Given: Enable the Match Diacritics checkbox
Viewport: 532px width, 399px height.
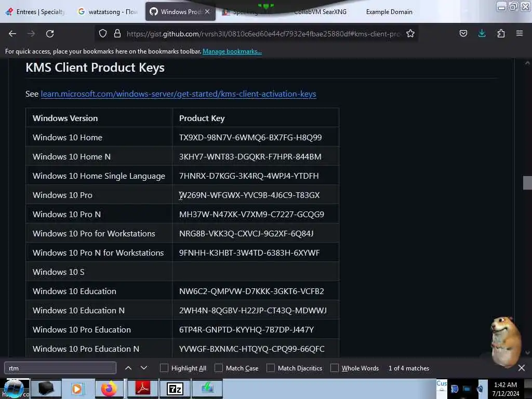Looking at the screenshot, I should 271,368.
